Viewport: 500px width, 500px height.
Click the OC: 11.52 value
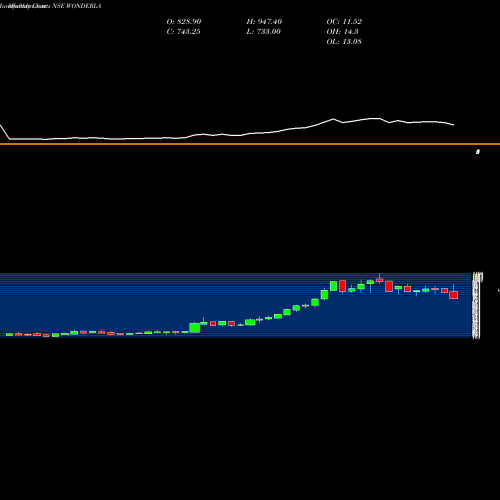[344, 22]
